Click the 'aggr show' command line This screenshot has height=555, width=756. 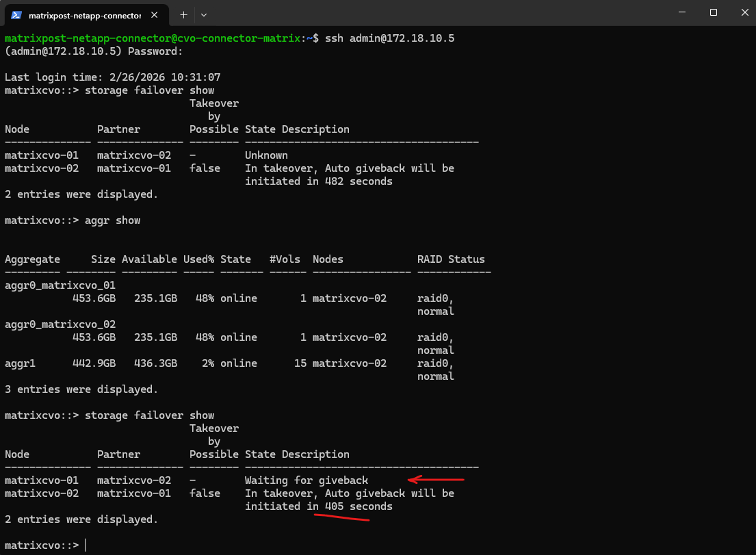pyautogui.click(x=112, y=220)
